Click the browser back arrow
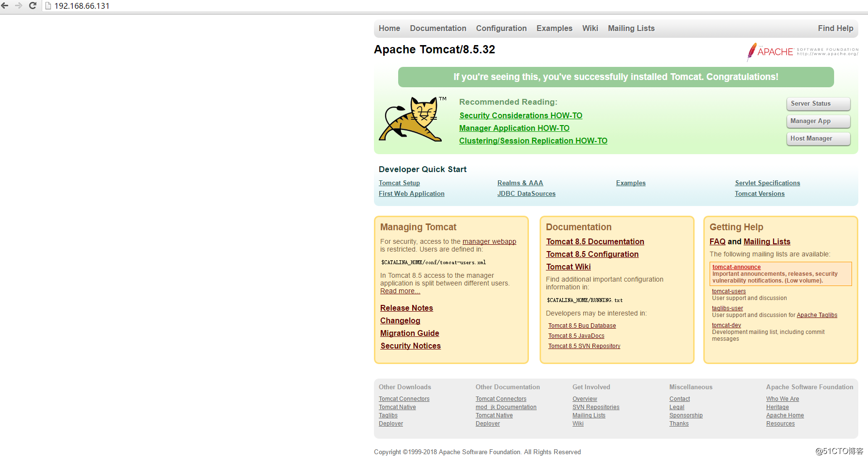 5,6
